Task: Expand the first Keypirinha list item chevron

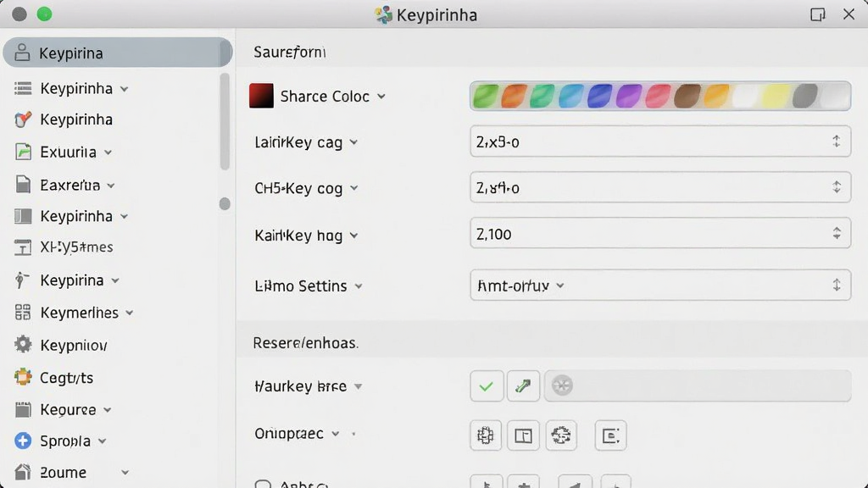Action: [x=125, y=89]
